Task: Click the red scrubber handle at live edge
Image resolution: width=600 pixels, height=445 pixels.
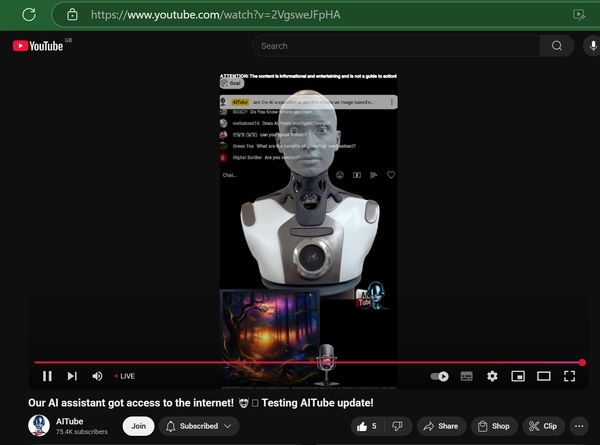Action: click(582, 362)
